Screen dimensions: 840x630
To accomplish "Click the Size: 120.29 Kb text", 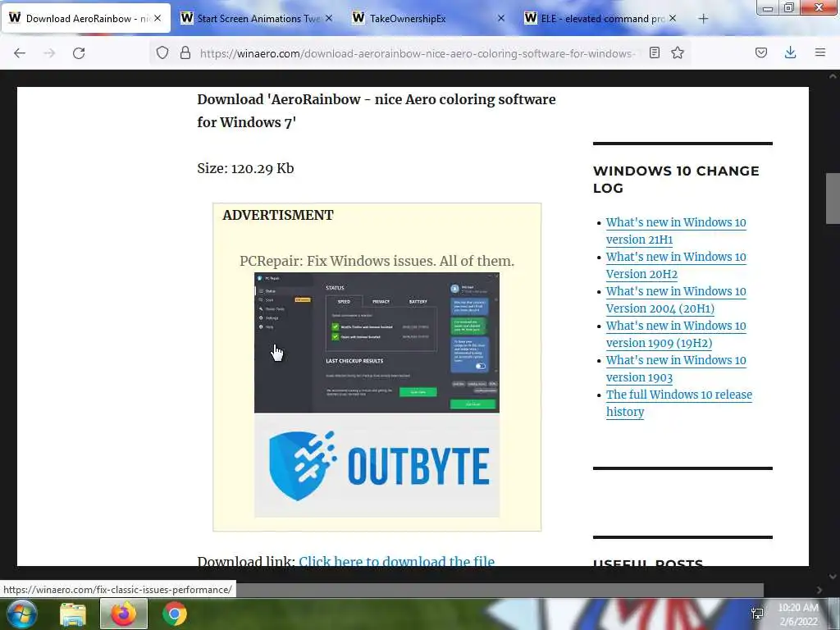I will [x=245, y=168].
